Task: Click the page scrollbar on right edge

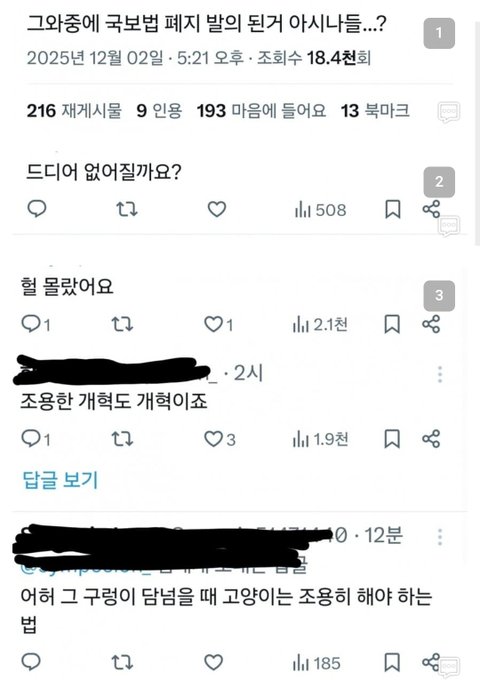Action: pyautogui.click(x=477, y=132)
